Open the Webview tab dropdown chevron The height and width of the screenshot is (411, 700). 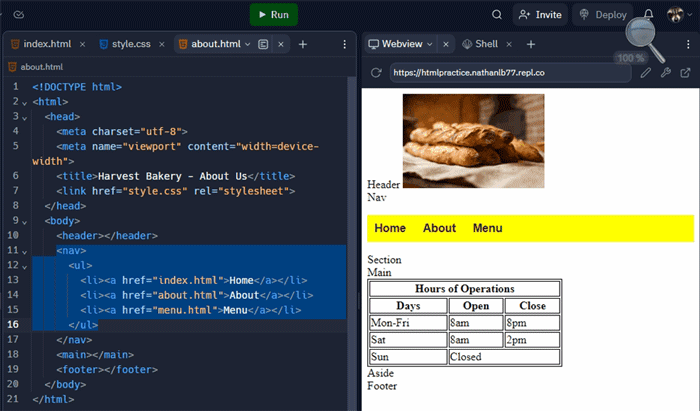click(x=430, y=44)
